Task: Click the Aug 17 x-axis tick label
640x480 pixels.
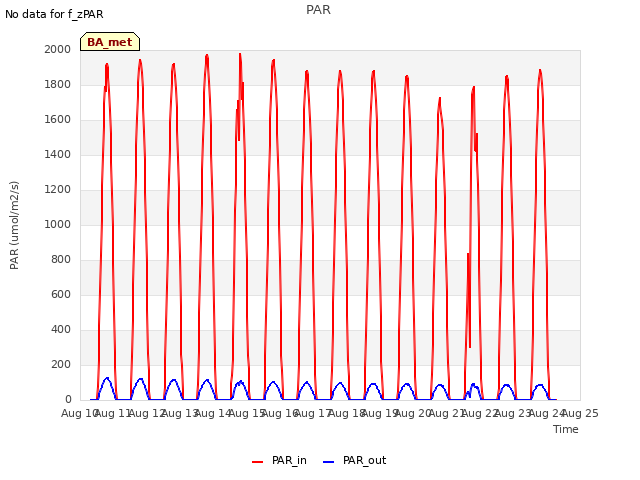Action: pyautogui.click(x=313, y=413)
